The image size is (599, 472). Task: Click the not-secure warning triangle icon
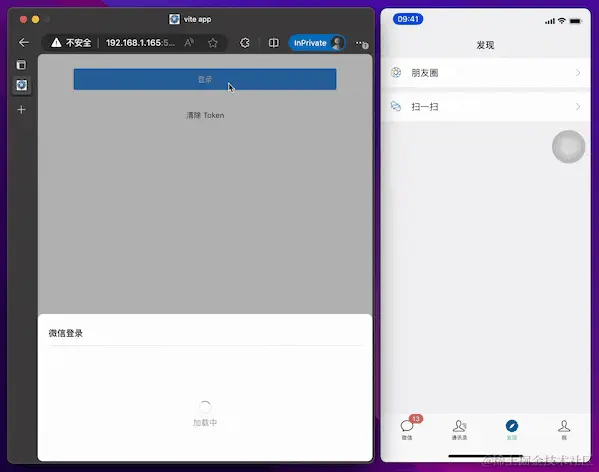[56, 42]
